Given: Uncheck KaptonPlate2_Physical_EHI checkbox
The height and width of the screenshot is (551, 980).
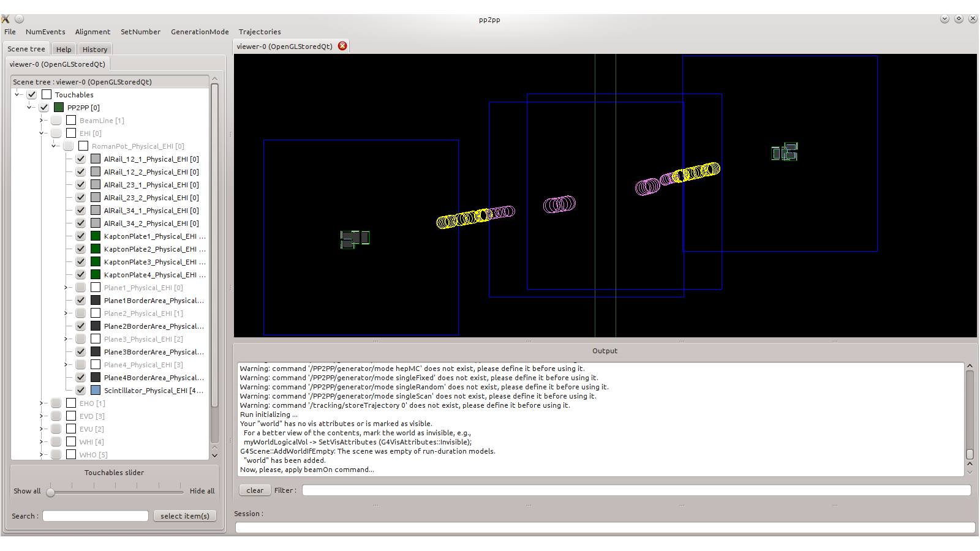Looking at the screenshot, I should (81, 249).
